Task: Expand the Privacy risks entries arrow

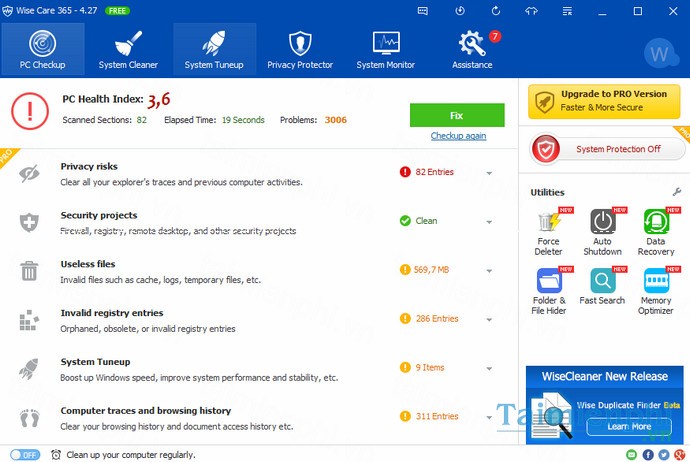Action: click(x=489, y=173)
